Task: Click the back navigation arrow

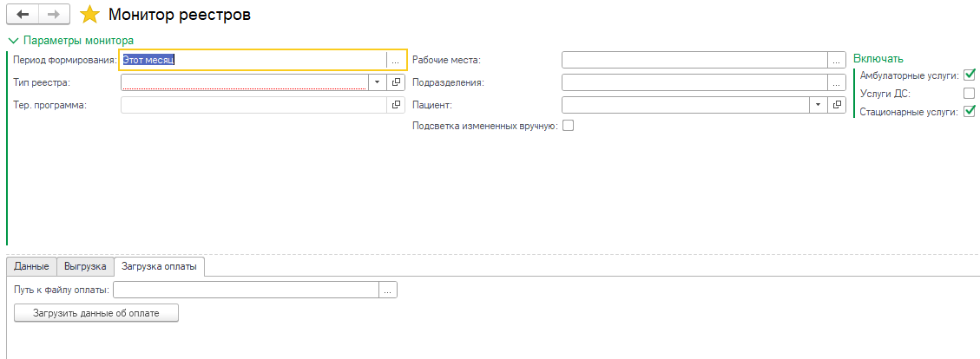Action: 22,15
